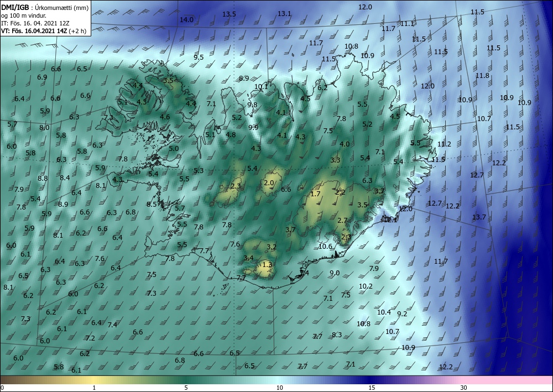This screenshot has height=392, width=553.
Task: Click the pink end of the color scale bar
Action: coord(508,380)
